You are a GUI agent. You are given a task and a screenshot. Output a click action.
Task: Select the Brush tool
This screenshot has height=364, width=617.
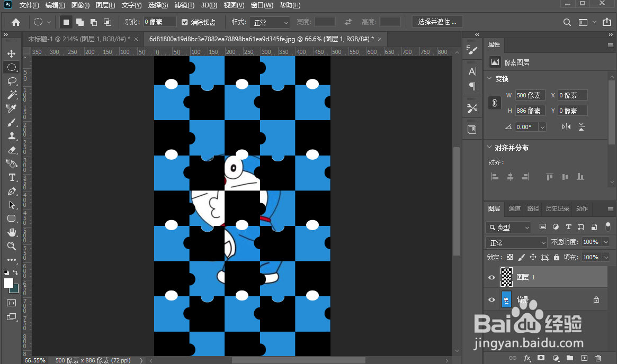[12, 122]
